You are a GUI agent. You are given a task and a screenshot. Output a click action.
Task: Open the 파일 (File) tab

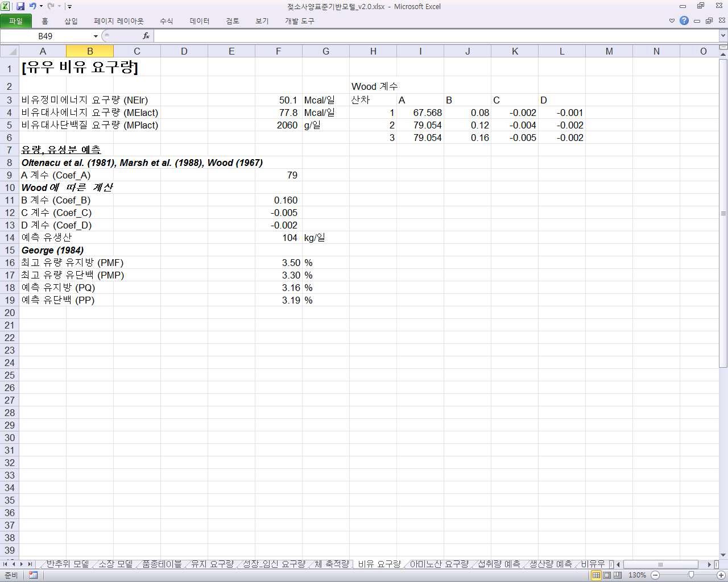pyautogui.click(x=16, y=21)
